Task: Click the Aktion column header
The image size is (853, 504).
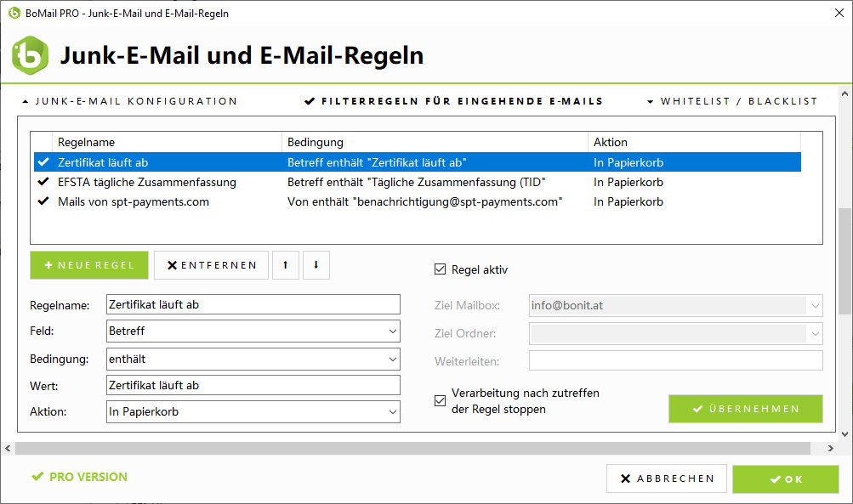Action: point(694,142)
